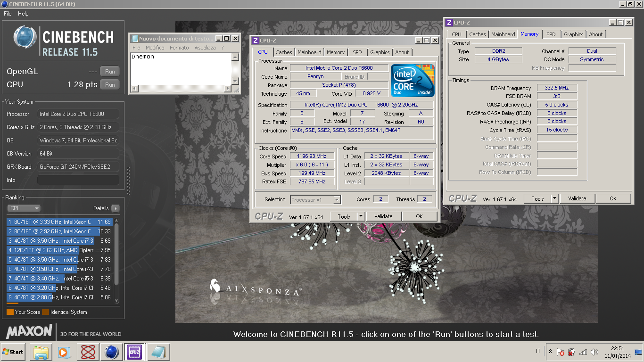Open Windows Explorer from the taskbar
The image size is (644, 362).
tap(41, 352)
